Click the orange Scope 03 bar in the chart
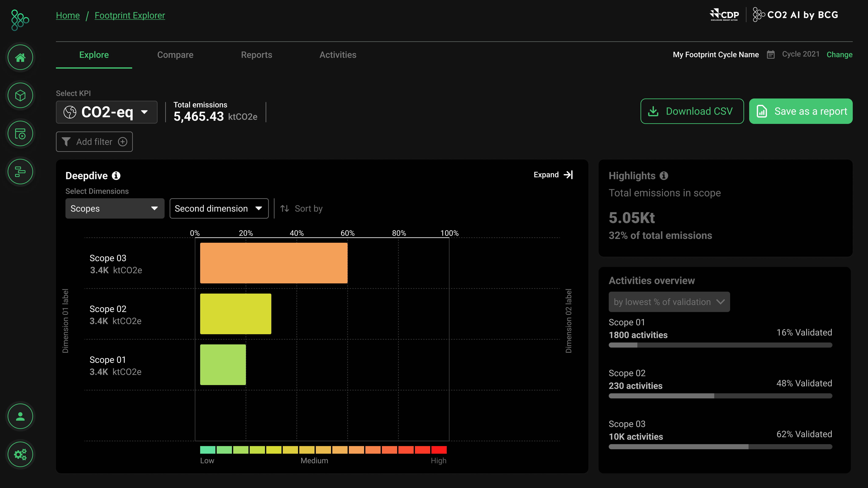Image resolution: width=868 pixels, height=488 pixels. coord(274,263)
